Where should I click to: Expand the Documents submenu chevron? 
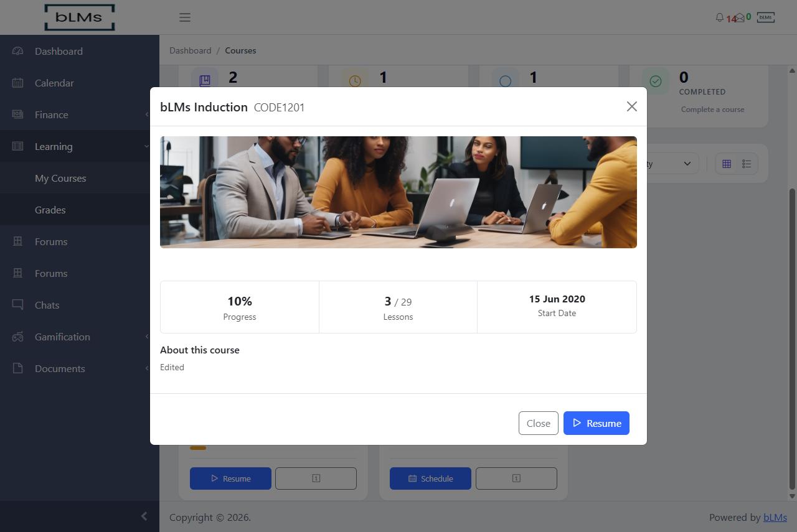147,368
